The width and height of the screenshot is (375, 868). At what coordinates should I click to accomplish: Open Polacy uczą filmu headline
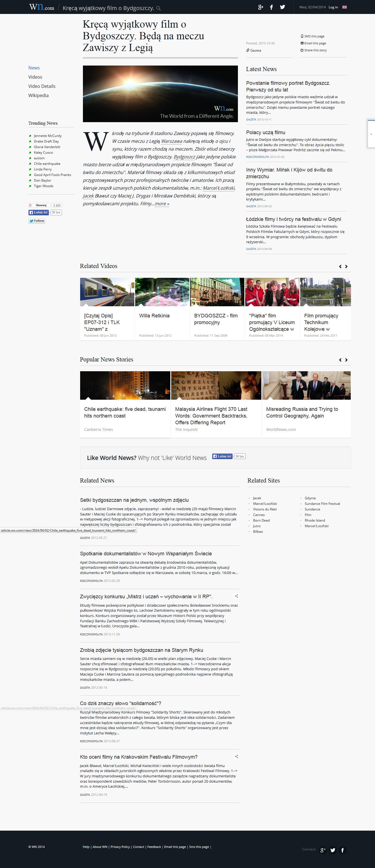[x=266, y=132]
